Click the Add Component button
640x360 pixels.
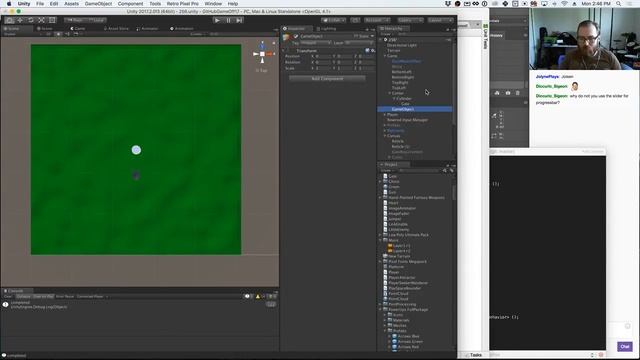coord(327,78)
